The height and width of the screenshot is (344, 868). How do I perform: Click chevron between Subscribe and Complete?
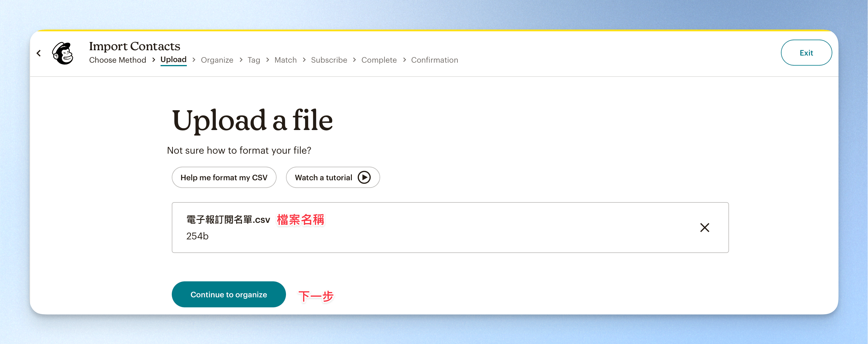click(x=354, y=60)
